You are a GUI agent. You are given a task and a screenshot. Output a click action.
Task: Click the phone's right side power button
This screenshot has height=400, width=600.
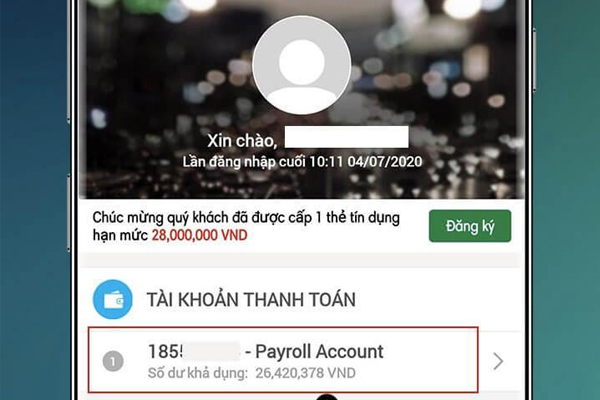[x=534, y=59]
